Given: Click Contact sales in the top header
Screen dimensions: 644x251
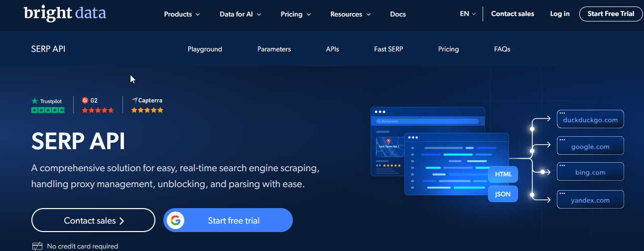Looking at the screenshot, I should tap(513, 14).
